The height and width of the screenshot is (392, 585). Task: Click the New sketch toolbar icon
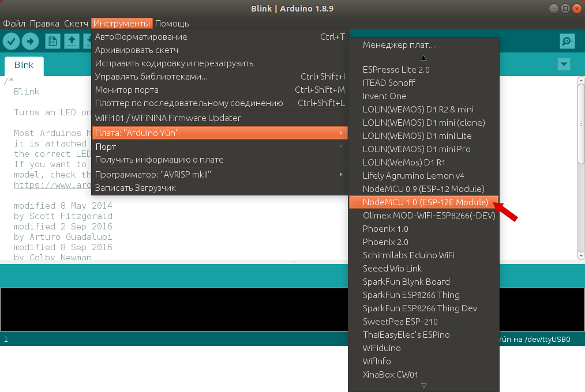pyautogui.click(x=52, y=41)
